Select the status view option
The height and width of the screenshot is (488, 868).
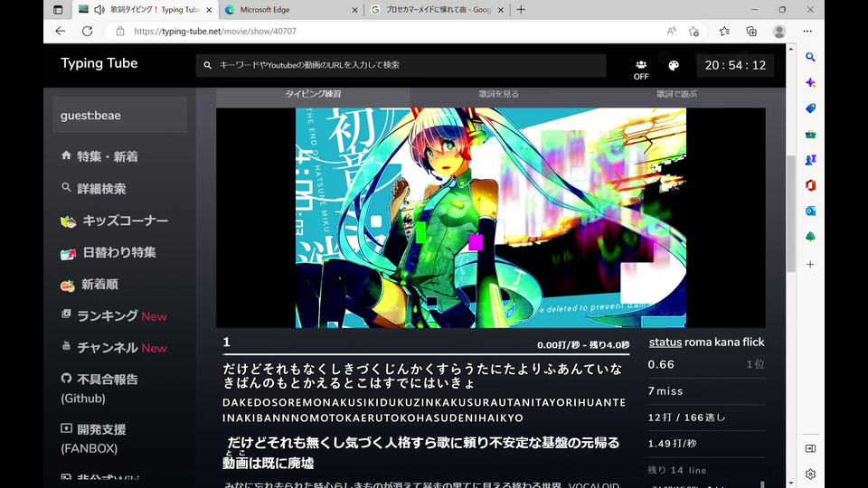tap(665, 342)
